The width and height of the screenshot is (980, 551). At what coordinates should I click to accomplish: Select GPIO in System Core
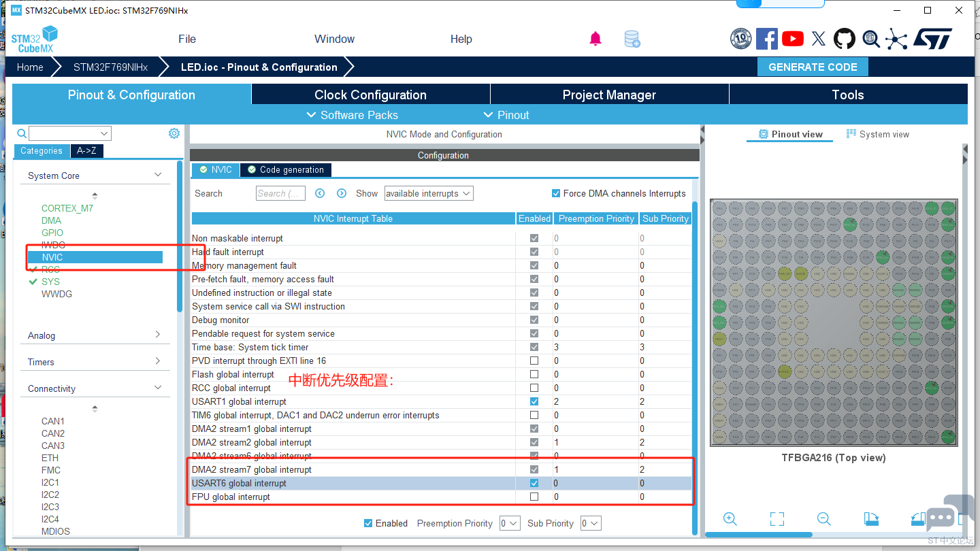click(52, 233)
